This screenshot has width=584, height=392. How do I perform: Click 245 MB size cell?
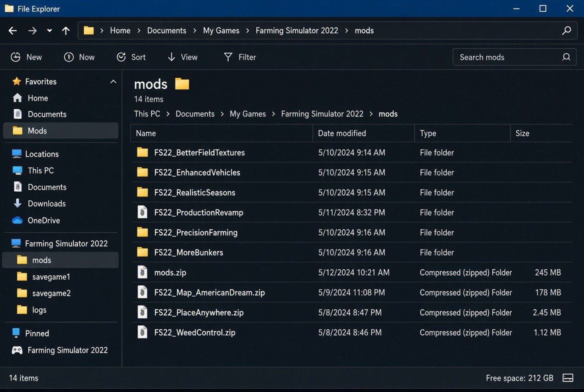[547, 272]
